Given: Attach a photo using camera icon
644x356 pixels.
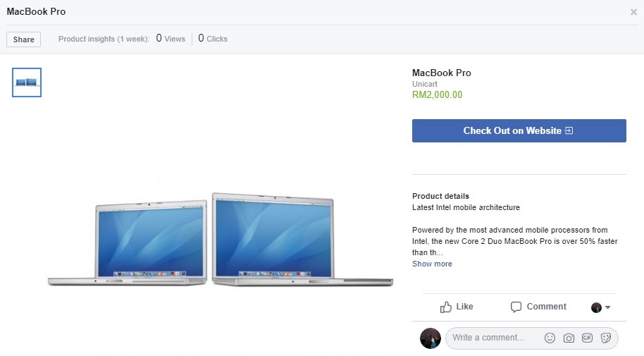Looking at the screenshot, I should [x=569, y=338].
